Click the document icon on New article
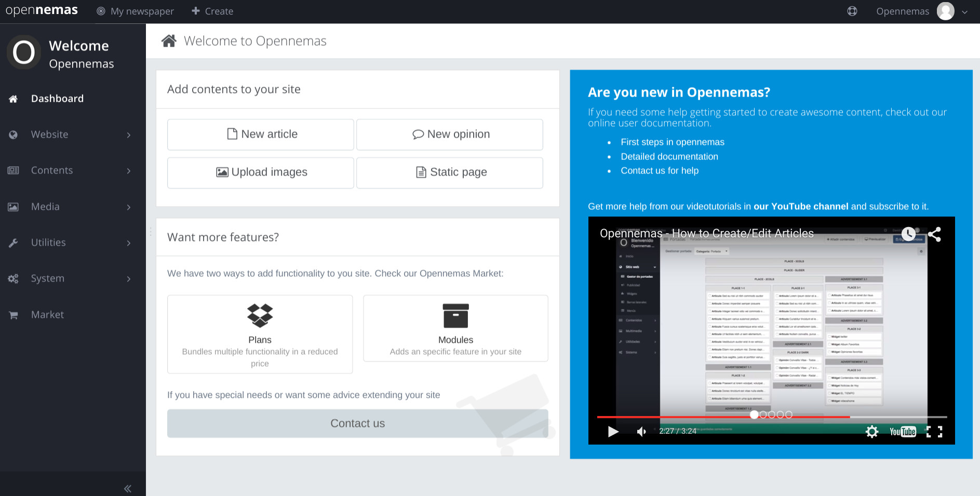 [232, 134]
